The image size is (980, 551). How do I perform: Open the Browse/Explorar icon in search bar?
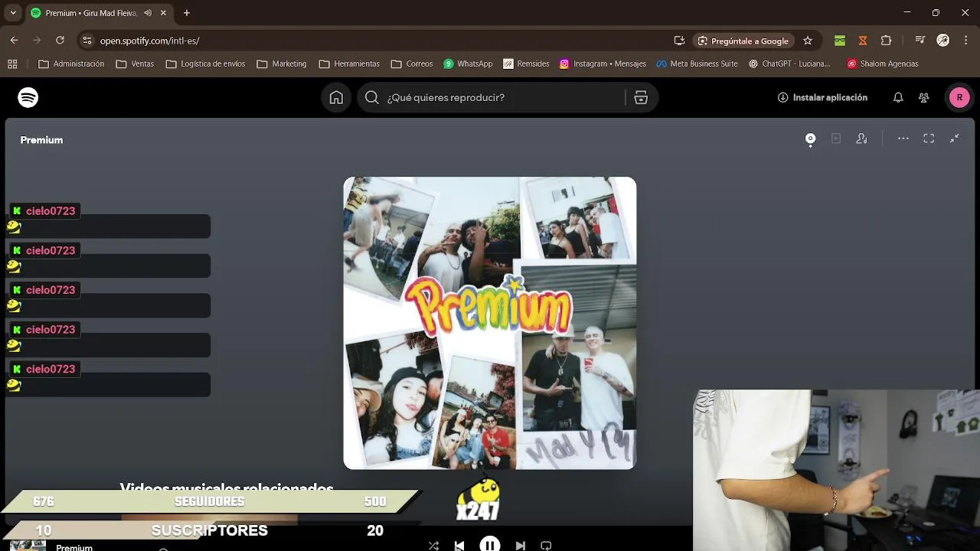[x=641, y=97]
